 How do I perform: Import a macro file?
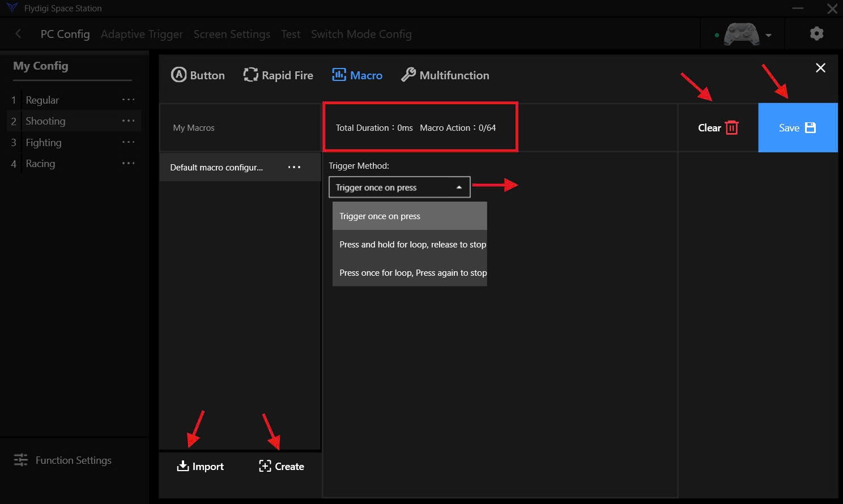click(x=201, y=466)
